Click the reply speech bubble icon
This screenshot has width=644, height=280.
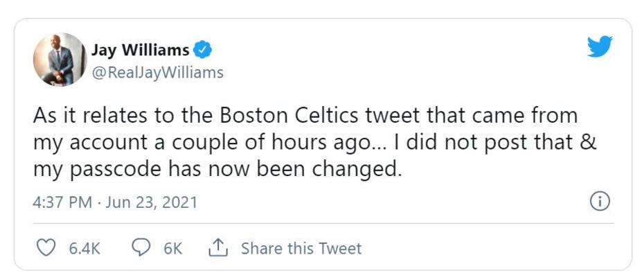(141, 248)
